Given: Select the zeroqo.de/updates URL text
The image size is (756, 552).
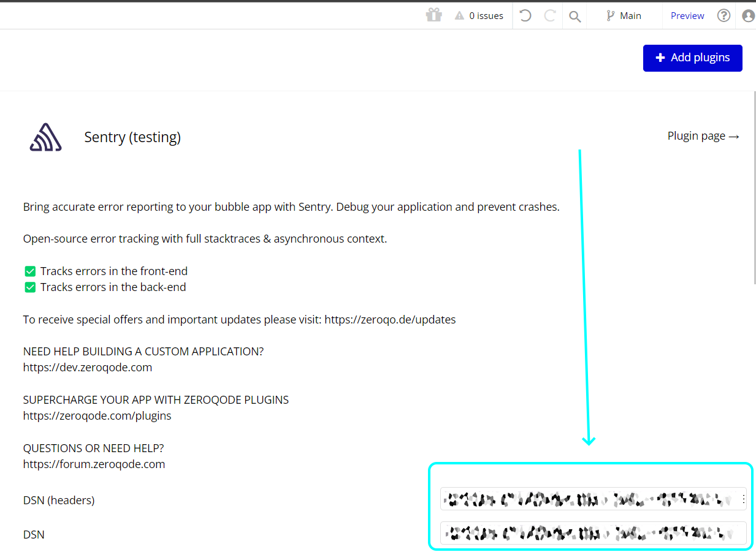Looking at the screenshot, I should coord(390,320).
